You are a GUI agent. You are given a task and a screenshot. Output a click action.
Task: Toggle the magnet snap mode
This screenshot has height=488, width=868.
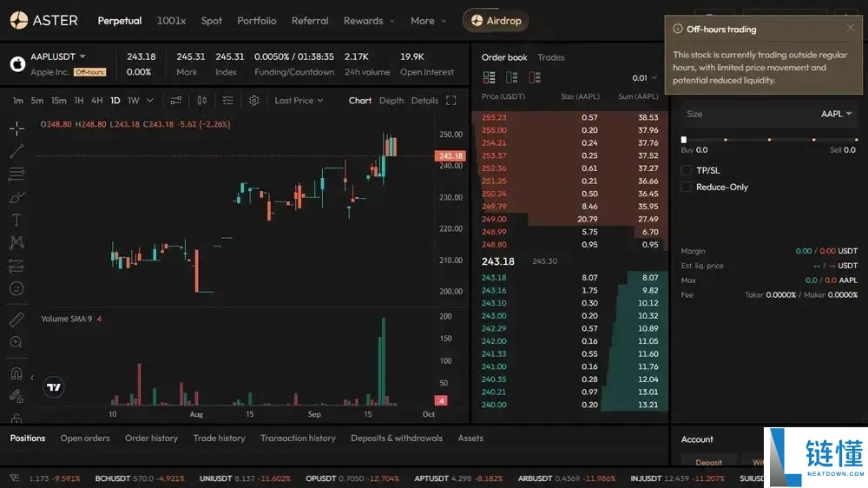tap(16, 373)
